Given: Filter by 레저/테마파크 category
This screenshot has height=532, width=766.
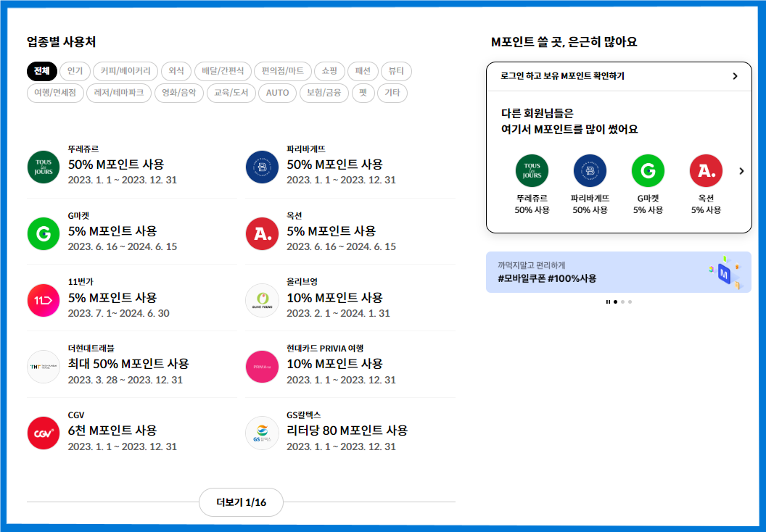Looking at the screenshot, I should tap(119, 93).
